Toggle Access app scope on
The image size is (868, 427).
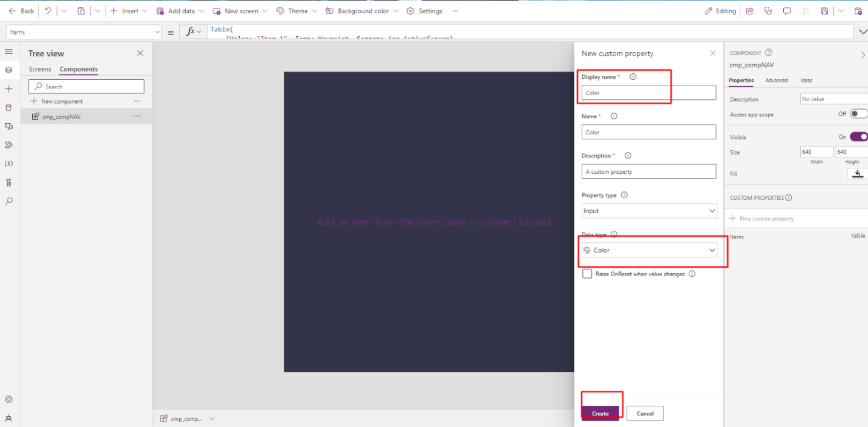(x=859, y=113)
